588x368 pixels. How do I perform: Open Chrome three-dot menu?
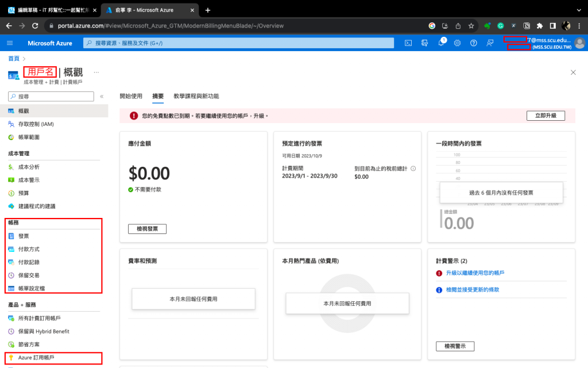tap(579, 26)
